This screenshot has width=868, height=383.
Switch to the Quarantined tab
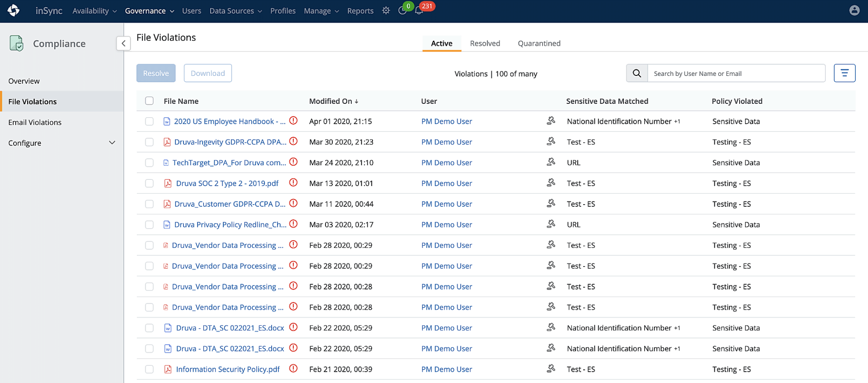[539, 43]
